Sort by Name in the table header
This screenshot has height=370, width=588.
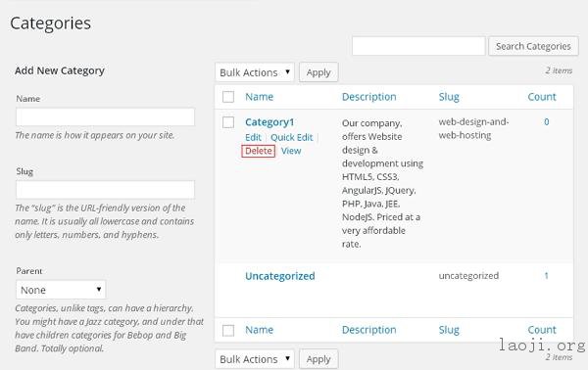(x=259, y=97)
